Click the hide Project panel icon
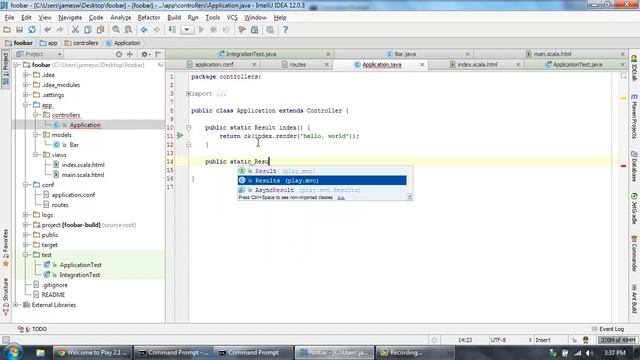 [x=158, y=54]
